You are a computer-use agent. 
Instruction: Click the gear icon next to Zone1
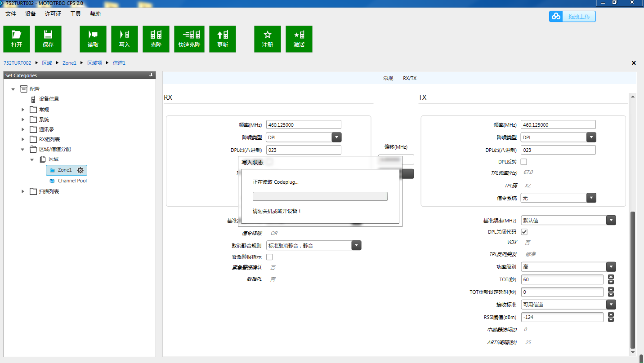80,170
